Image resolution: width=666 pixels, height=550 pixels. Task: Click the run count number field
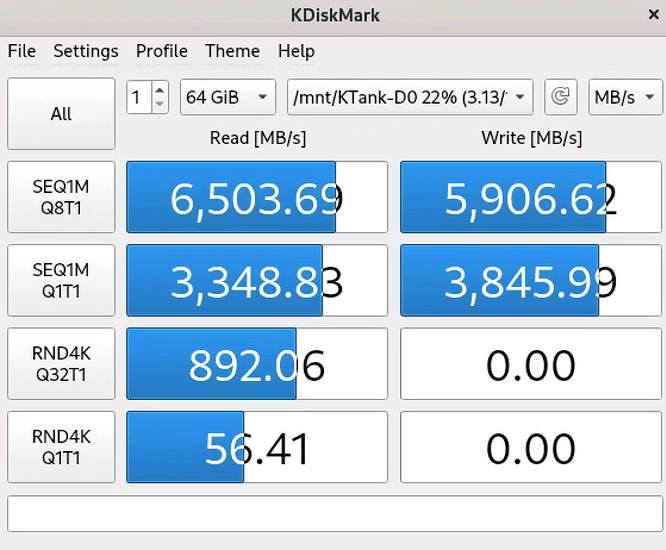pyautogui.click(x=139, y=97)
